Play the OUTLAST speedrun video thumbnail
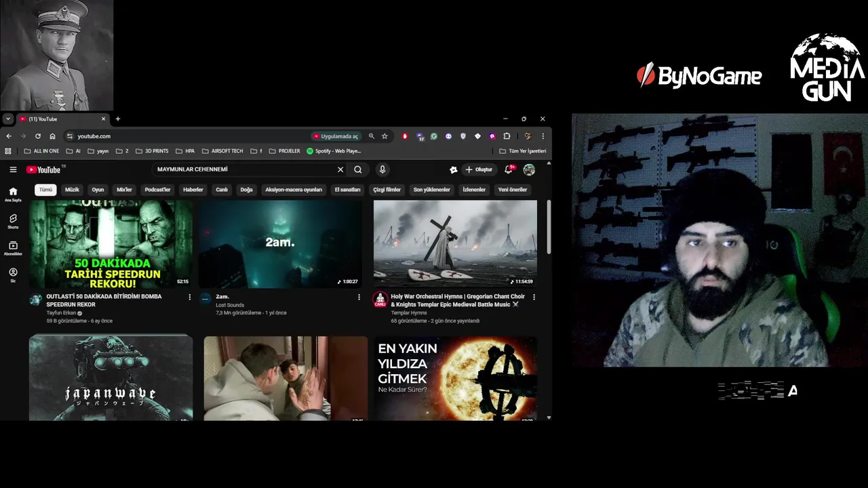The width and height of the screenshot is (868, 488). 111,244
